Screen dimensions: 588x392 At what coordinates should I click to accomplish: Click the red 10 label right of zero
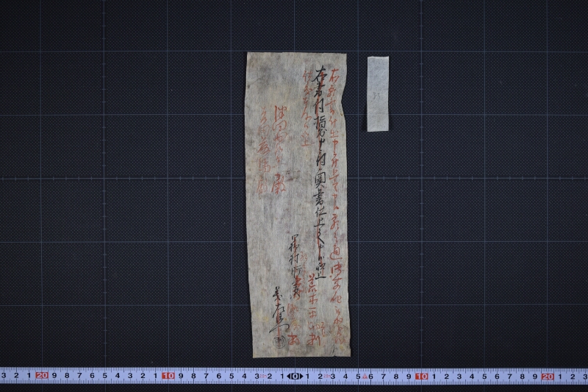point(421,376)
